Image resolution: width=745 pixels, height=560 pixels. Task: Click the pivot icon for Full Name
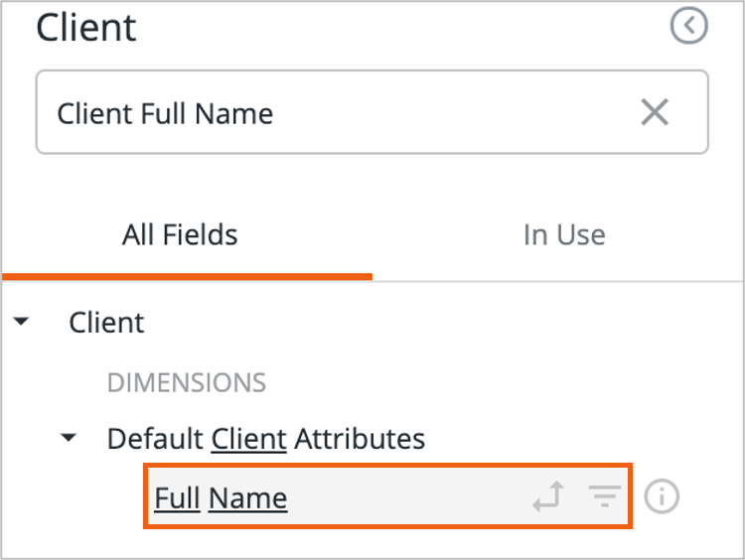tap(547, 496)
